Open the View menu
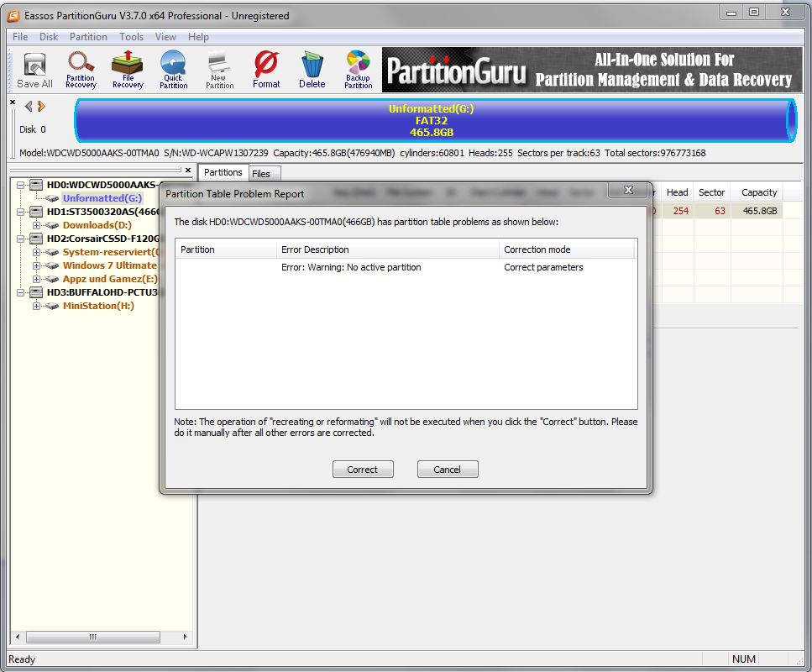Image resolution: width=812 pixels, height=672 pixels. click(165, 37)
